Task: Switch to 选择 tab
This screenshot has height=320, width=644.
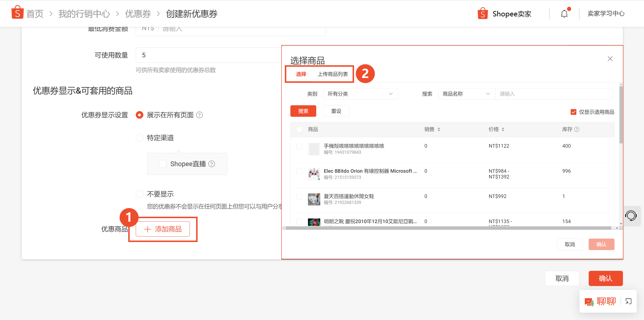Action: click(301, 74)
